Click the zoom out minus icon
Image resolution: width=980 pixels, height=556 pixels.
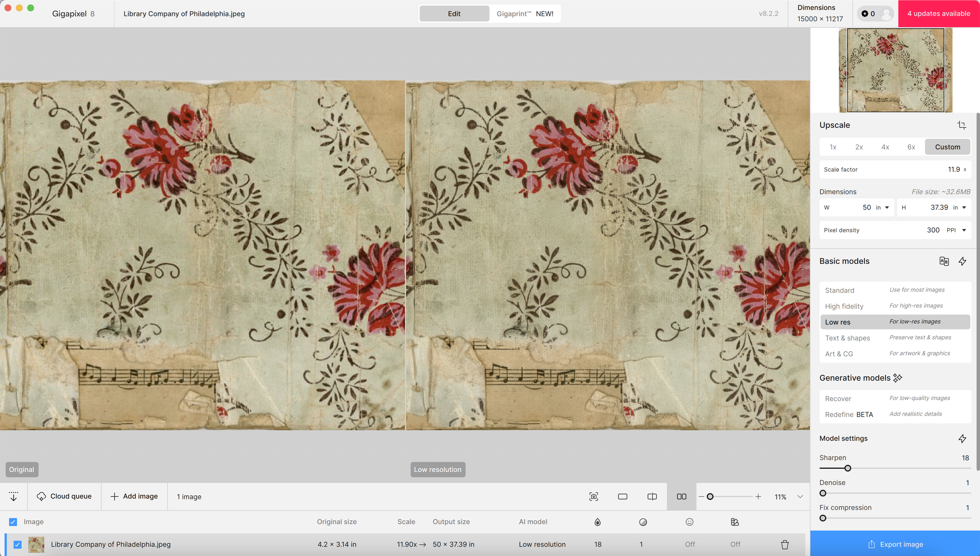pos(701,496)
